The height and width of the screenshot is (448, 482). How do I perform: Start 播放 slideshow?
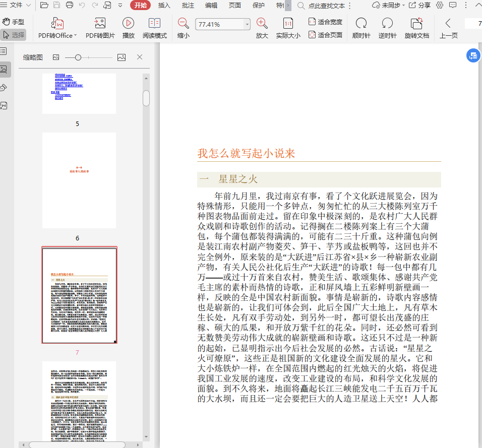tap(128, 28)
